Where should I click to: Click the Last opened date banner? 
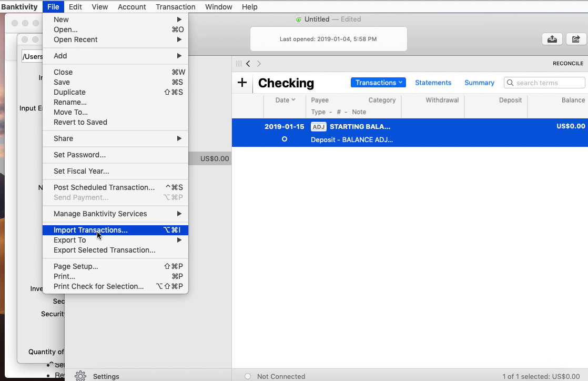[328, 39]
